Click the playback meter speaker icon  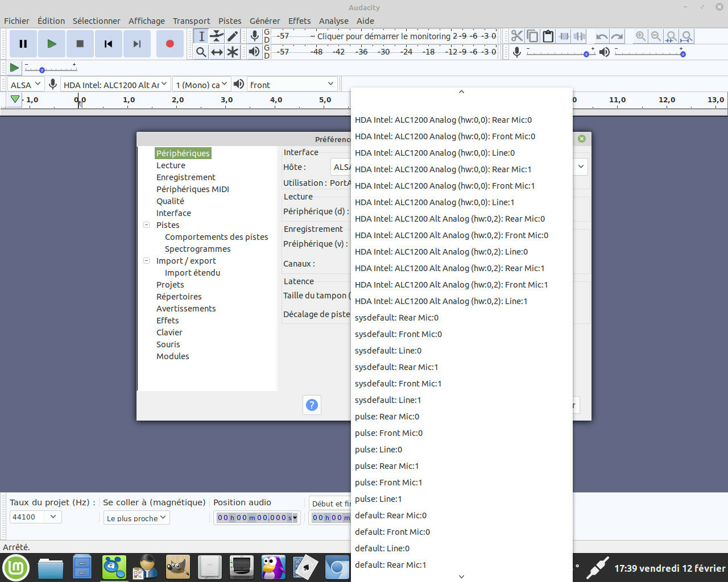point(255,52)
